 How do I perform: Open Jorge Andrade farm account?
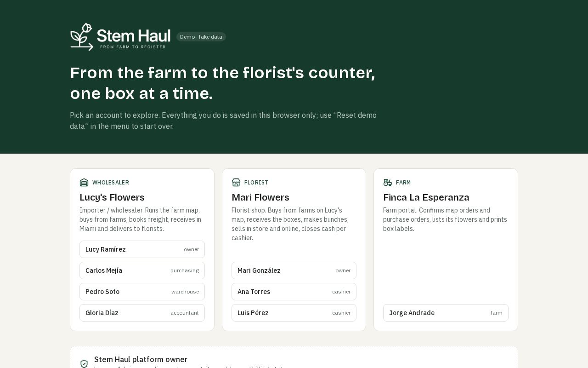coord(446,313)
